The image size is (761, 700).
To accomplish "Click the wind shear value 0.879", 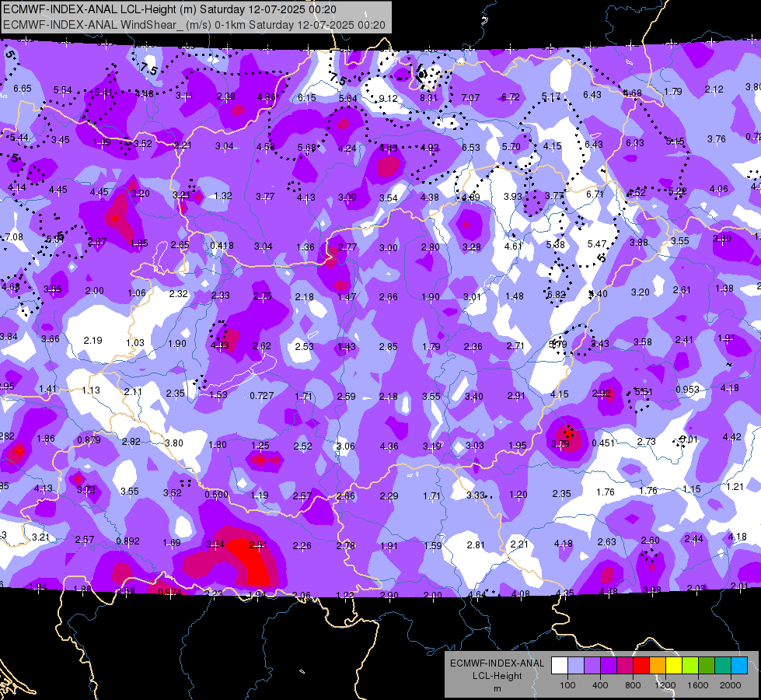I will (89, 440).
